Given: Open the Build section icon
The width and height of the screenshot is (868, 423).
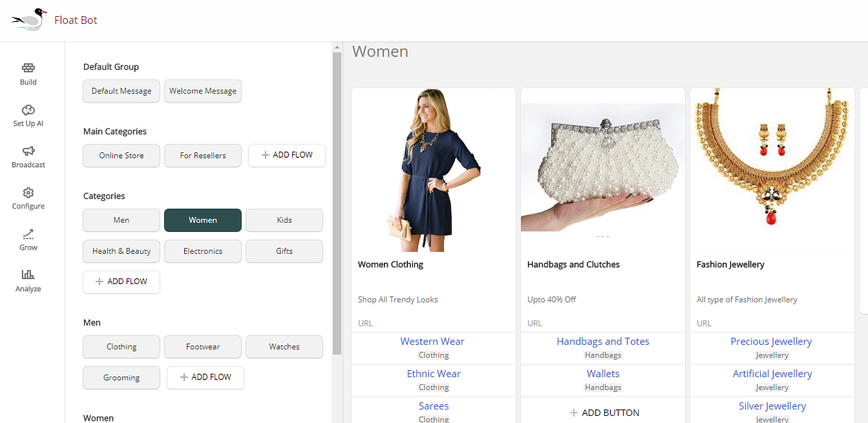Looking at the screenshot, I should pos(28,68).
